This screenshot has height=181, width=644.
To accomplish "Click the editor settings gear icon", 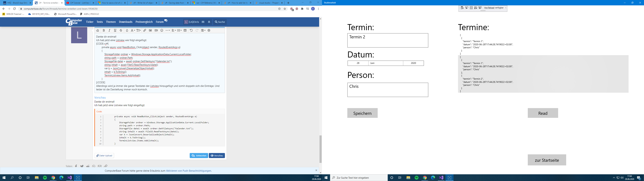I will 209,31.
